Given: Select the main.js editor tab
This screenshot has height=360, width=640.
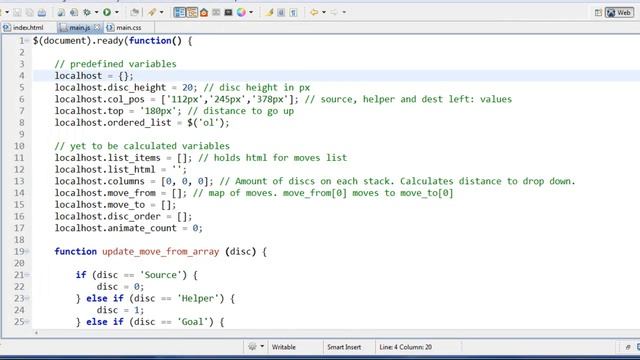Looking at the screenshot, I should (x=79, y=28).
